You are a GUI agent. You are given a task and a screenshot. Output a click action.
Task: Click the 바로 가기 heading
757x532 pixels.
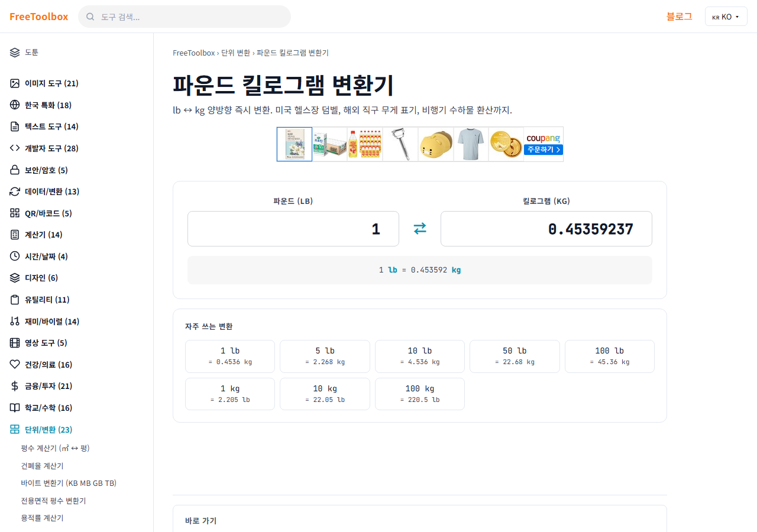pyautogui.click(x=201, y=521)
